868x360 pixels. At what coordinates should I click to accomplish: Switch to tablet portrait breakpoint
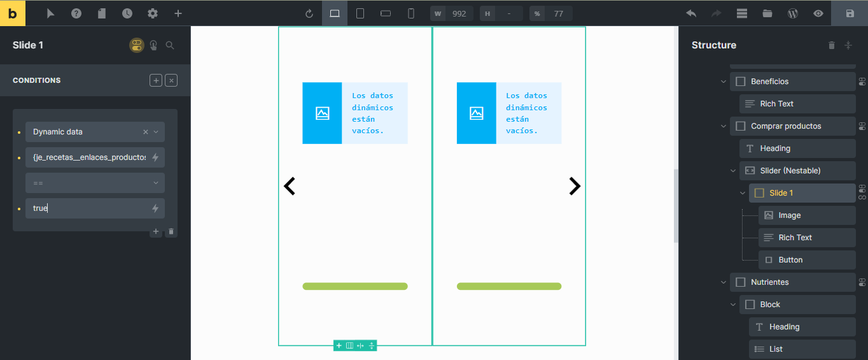point(360,13)
